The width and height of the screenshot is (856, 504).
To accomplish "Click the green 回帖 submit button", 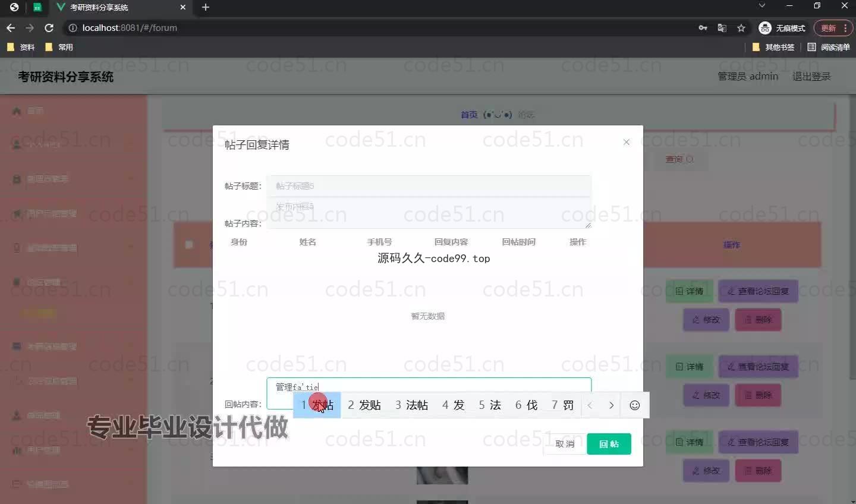I will pos(609,444).
